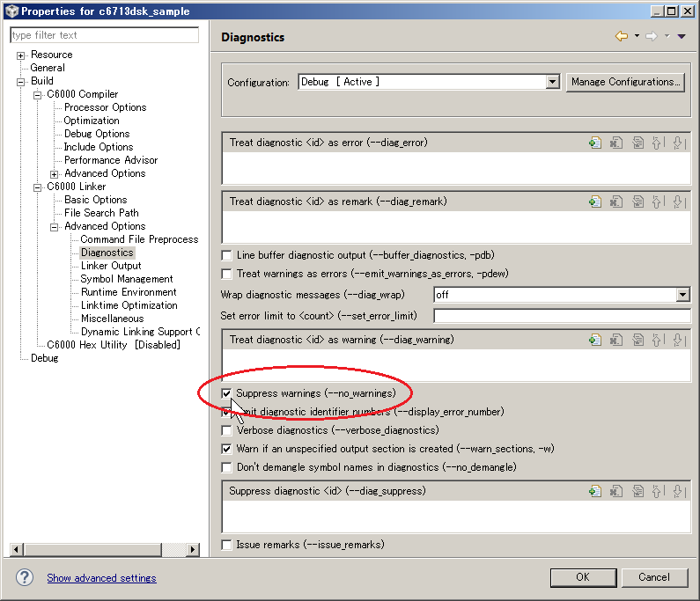This screenshot has width=700, height=601.
Task: Click the back navigation arrow icon
Action: click(622, 36)
